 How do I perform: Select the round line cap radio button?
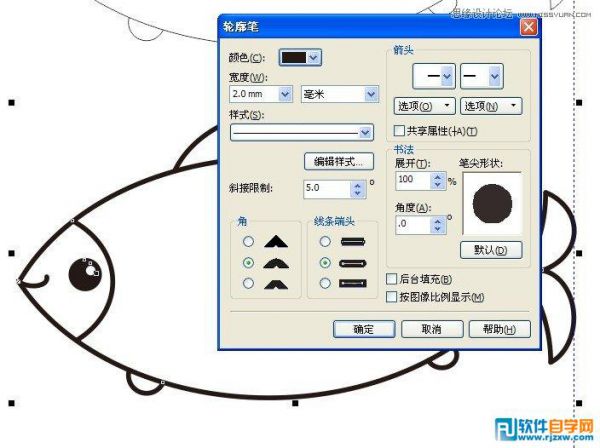point(325,262)
